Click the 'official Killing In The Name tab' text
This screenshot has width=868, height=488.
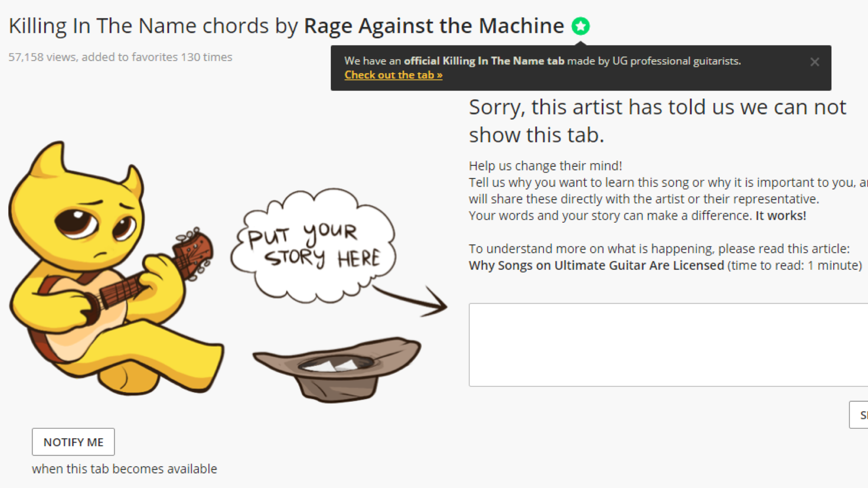tap(484, 61)
